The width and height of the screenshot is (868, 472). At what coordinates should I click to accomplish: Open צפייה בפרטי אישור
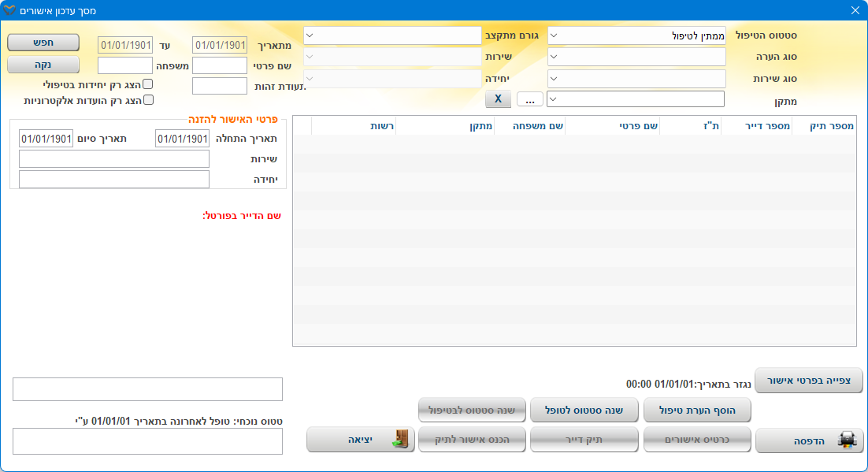809,380
